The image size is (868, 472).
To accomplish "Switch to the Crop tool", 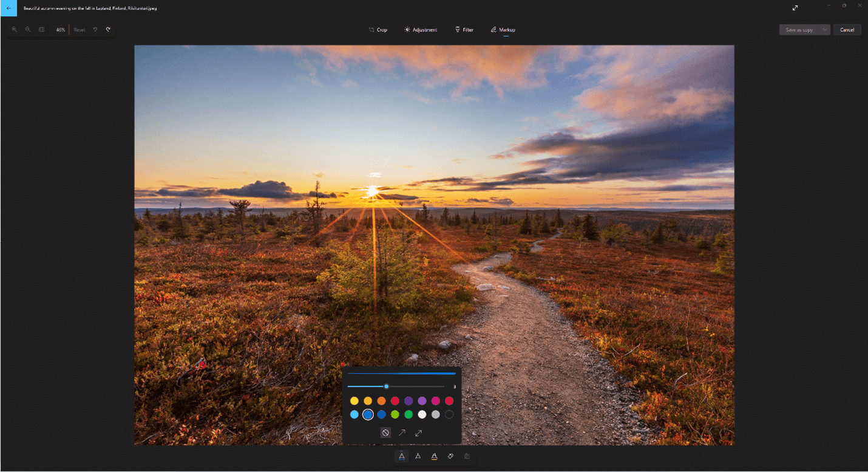I will [x=378, y=29].
